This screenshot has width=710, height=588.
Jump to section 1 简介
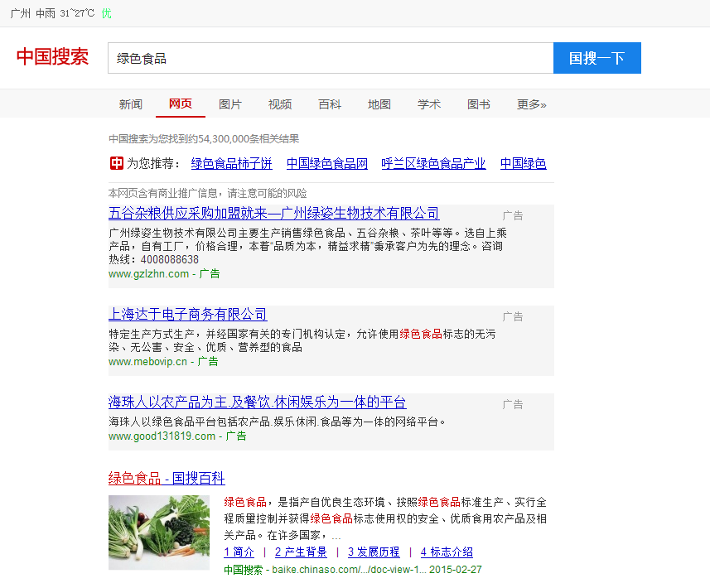239,552
